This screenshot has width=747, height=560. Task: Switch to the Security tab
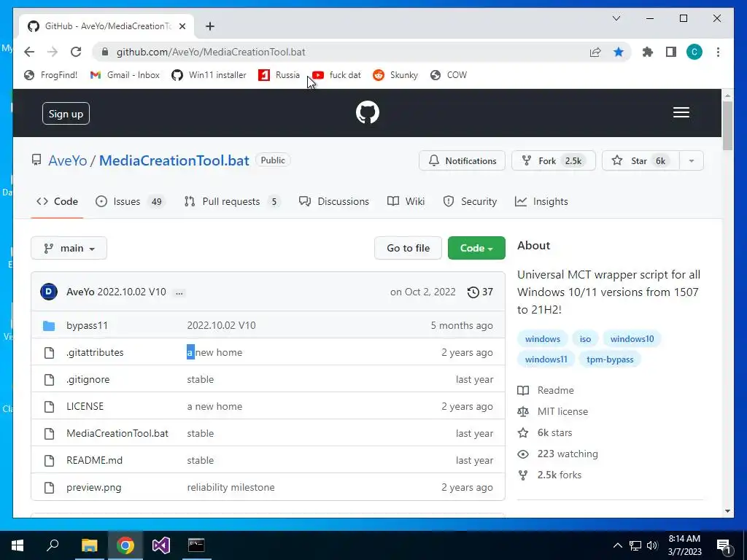(x=470, y=201)
